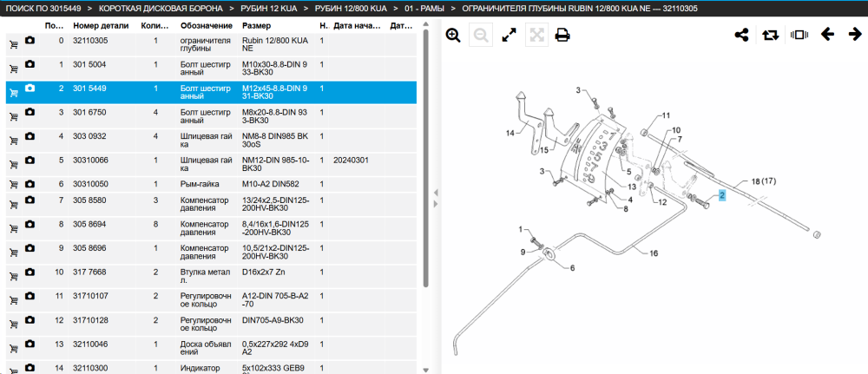Open the 01 - РАМЫ breadcrumb item

[424, 9]
